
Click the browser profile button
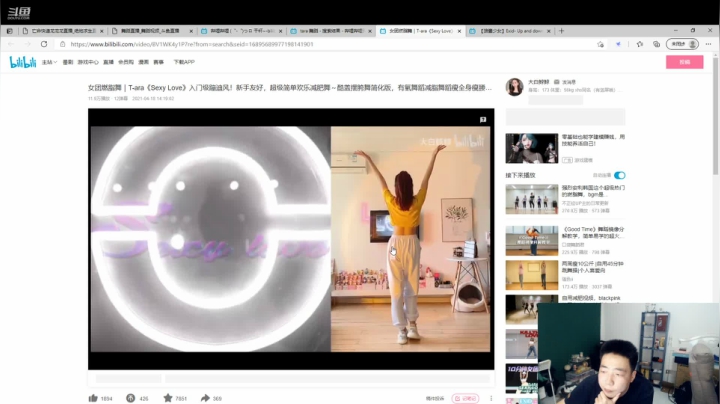[x=682, y=44]
